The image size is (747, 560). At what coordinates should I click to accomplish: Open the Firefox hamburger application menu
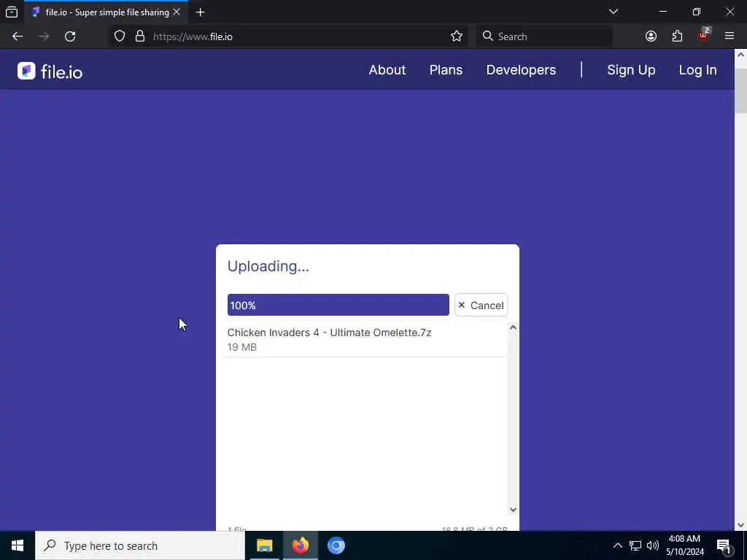[729, 36]
